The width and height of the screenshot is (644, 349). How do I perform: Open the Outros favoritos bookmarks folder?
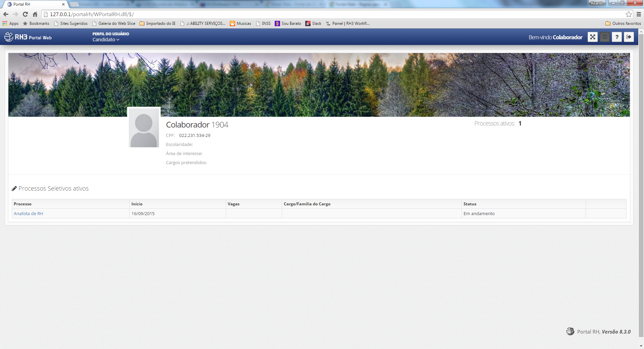(x=623, y=23)
